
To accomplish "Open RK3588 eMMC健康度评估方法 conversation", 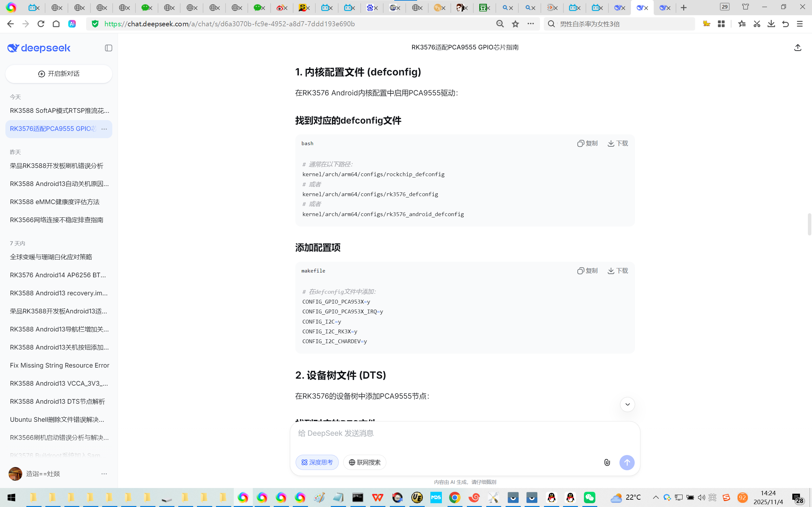I will tap(55, 202).
